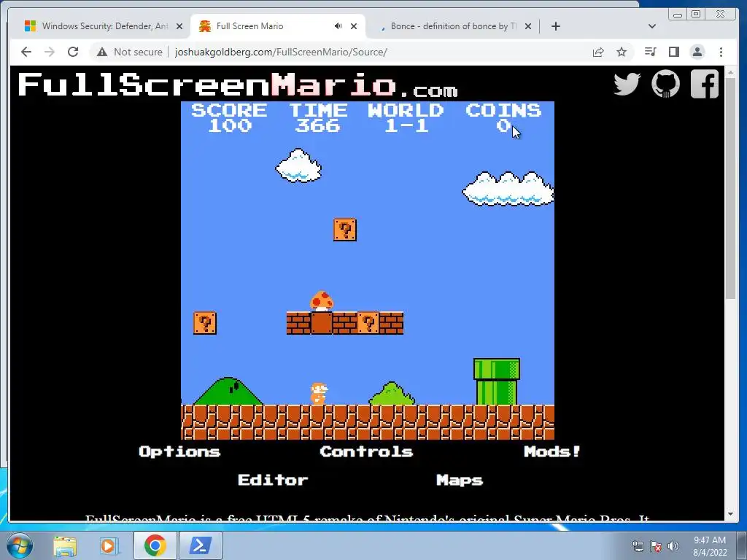Screen dimensions: 747x560
Task: Click the top question block
Action: point(345,230)
